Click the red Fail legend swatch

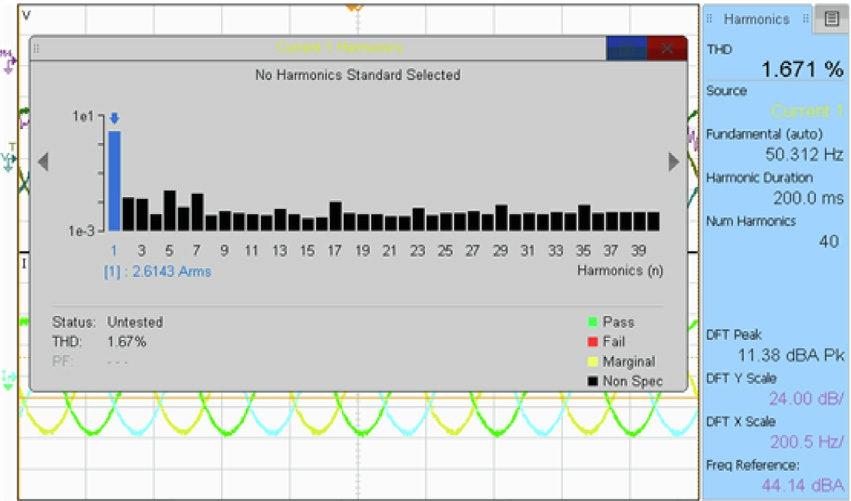tap(593, 342)
